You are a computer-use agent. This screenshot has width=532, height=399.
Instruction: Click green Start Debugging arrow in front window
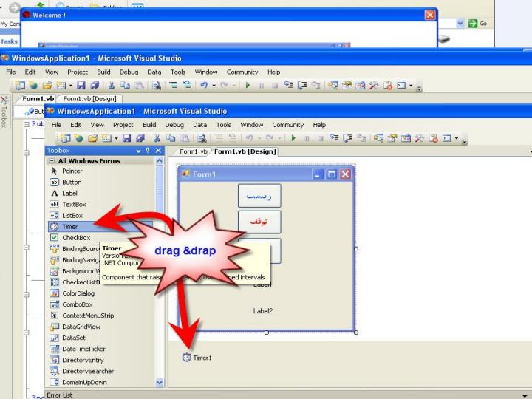pos(293,138)
